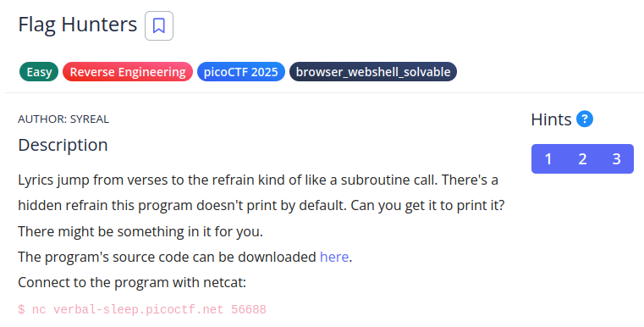Click 'Connect to the program with netcat' text
The image size is (644, 327).
[x=132, y=283]
